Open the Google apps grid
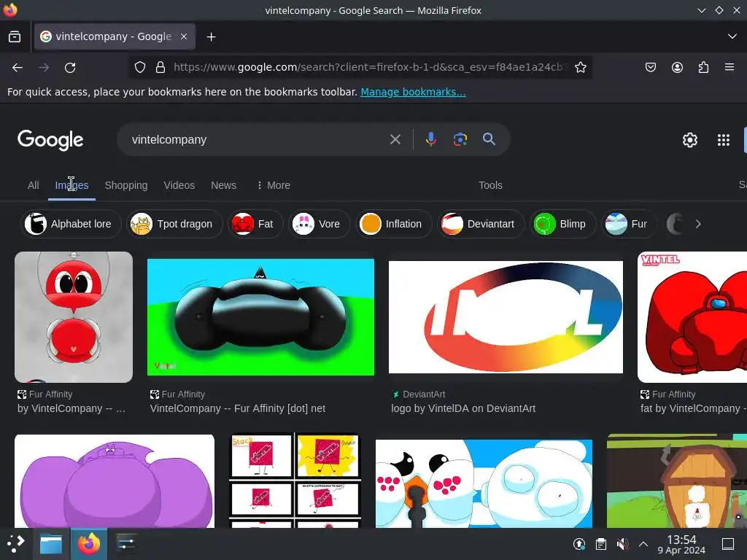The width and height of the screenshot is (747, 560). coord(724,139)
